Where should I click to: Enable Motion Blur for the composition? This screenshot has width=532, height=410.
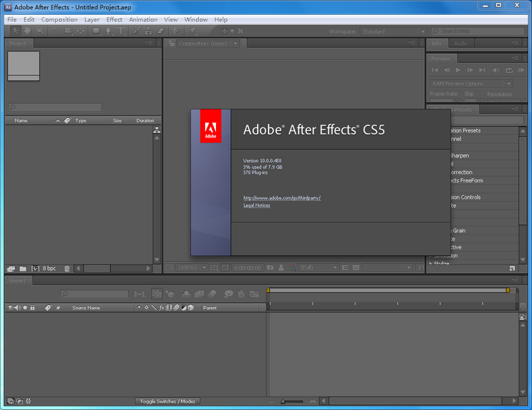(x=212, y=293)
